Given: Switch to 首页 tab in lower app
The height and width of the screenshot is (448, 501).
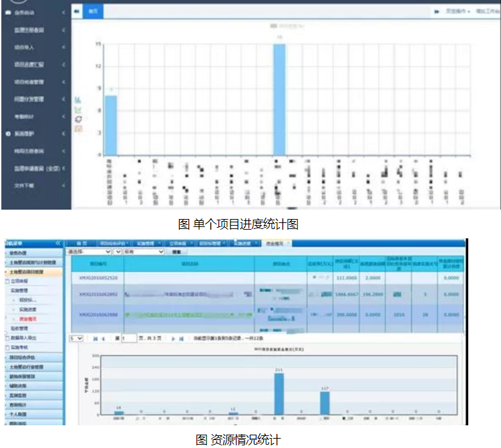Looking at the screenshot, I should point(81,243).
